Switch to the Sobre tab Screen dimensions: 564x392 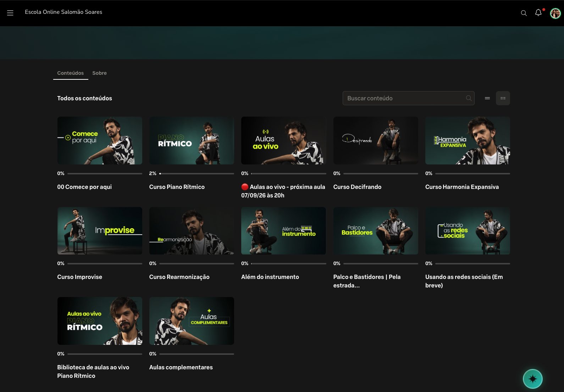99,73
